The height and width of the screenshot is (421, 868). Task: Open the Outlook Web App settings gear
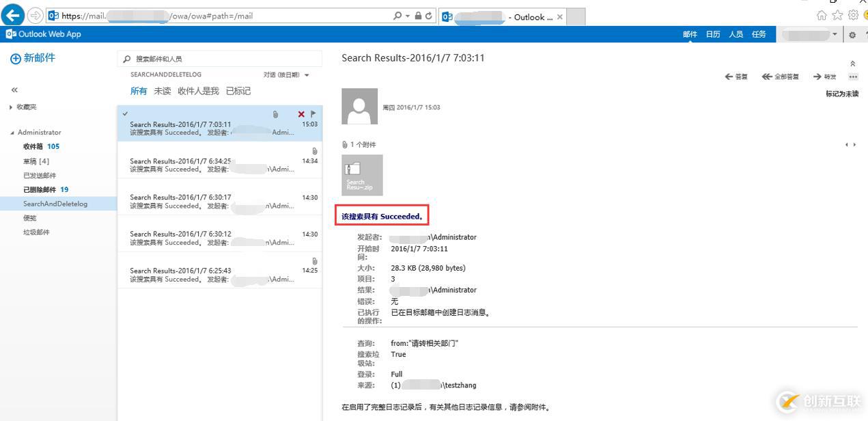point(852,35)
